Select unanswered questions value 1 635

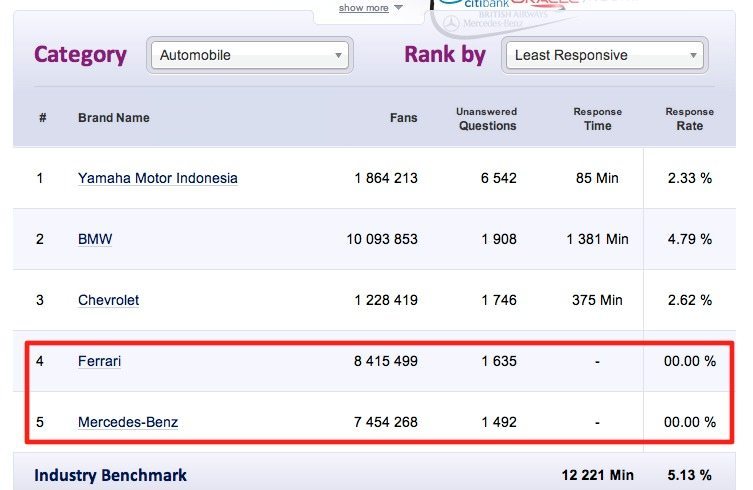pos(499,361)
